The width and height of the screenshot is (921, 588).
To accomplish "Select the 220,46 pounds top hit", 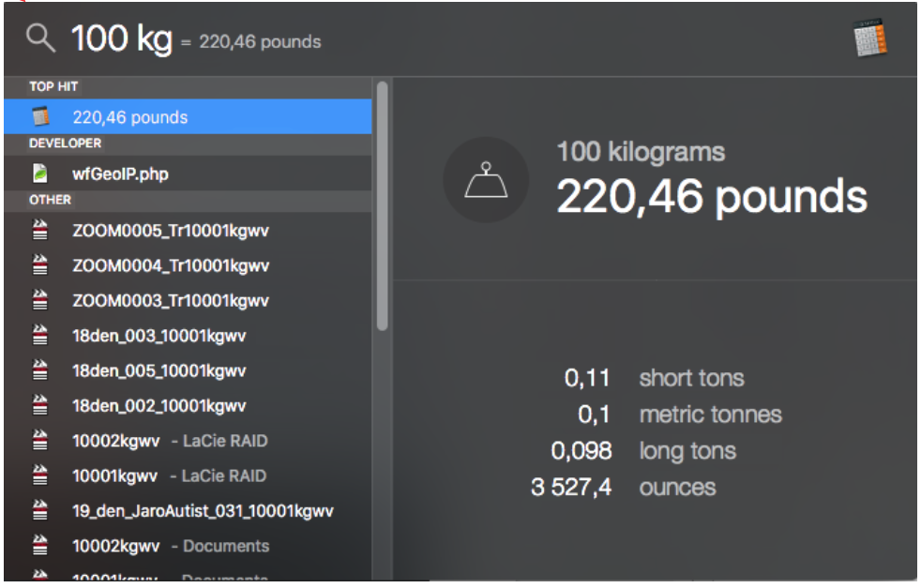I will click(x=130, y=117).
